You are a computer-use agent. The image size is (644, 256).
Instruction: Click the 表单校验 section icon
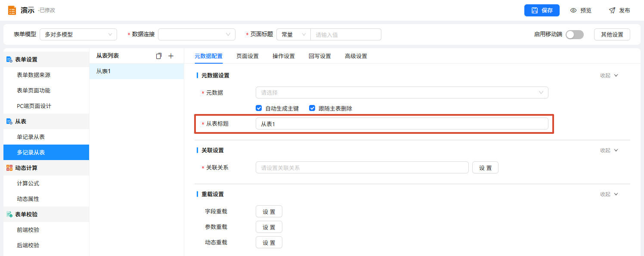click(x=9, y=214)
